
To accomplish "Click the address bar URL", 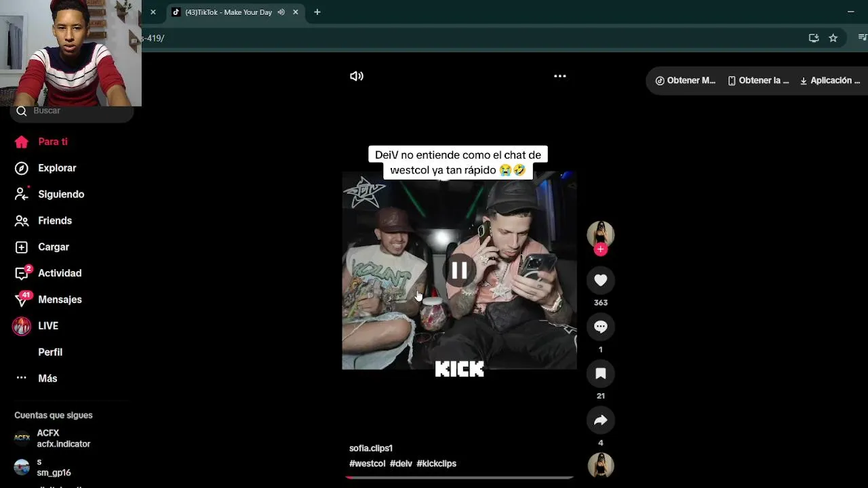I will pos(153,38).
